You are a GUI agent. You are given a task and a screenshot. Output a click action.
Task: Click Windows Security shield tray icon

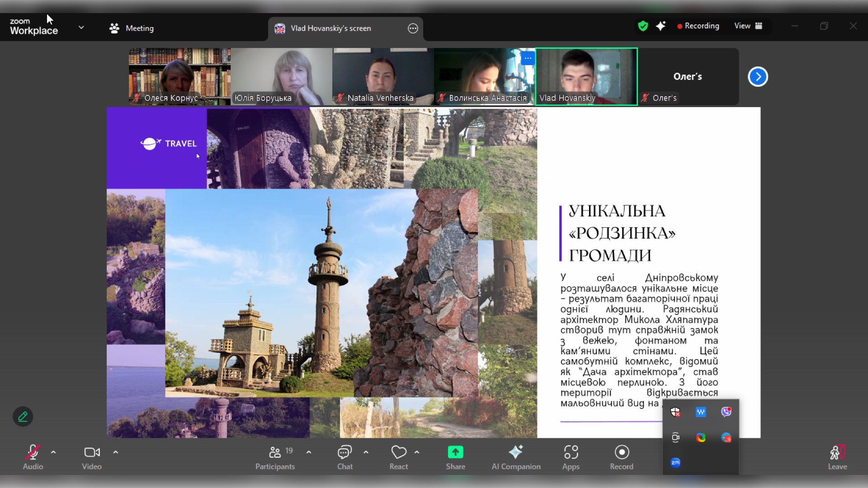[675, 412]
